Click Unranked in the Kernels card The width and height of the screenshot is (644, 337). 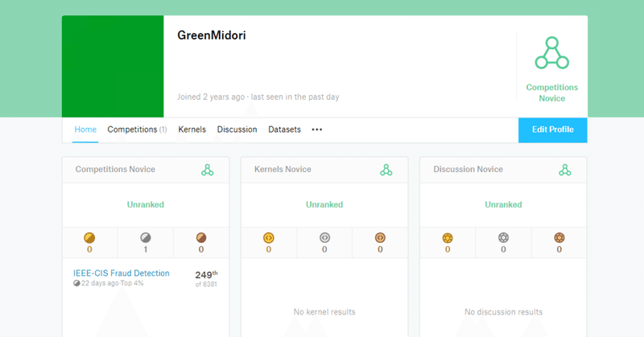click(324, 204)
